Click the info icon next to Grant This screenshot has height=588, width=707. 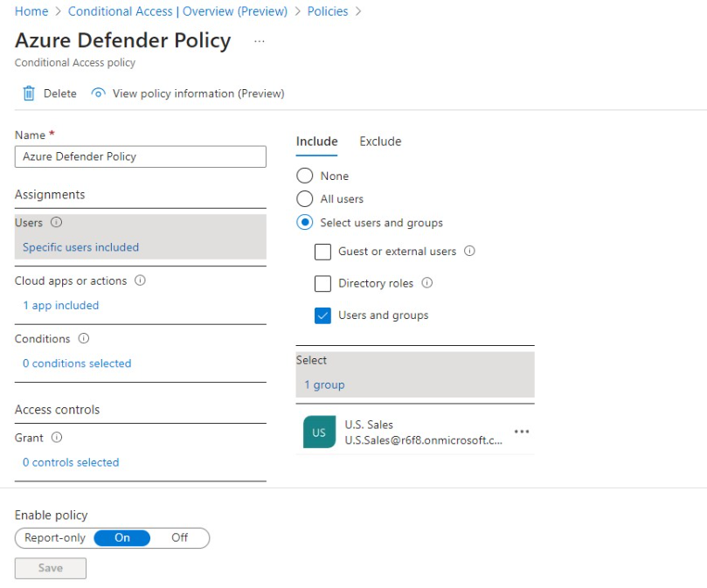[57, 438]
